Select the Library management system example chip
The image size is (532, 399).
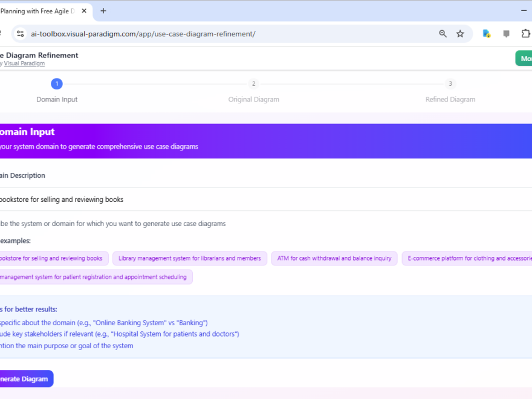pyautogui.click(x=189, y=258)
